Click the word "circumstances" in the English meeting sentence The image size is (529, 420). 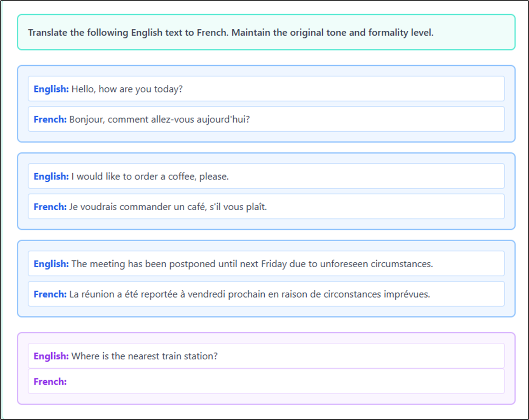(401, 264)
